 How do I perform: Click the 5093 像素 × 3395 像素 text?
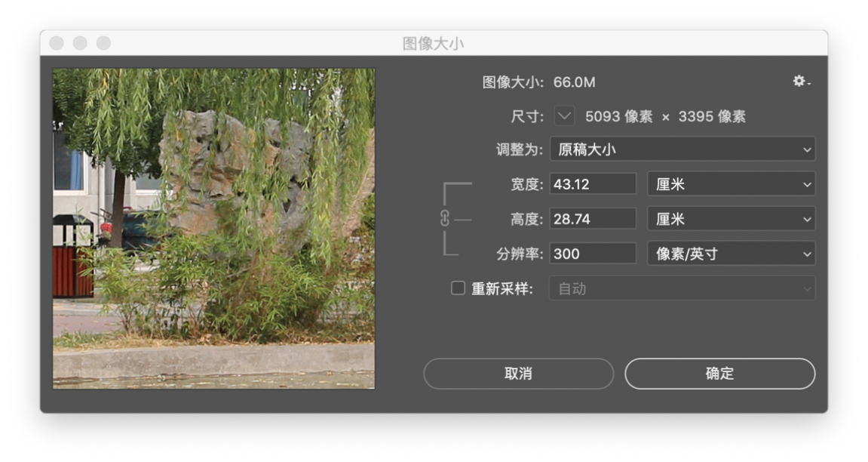click(x=665, y=116)
